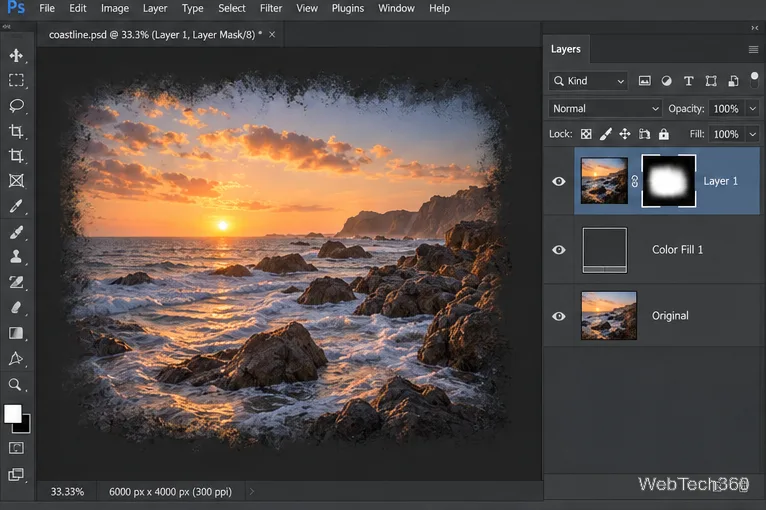Select the Frame tool with X
Image resolution: width=766 pixels, height=510 pixels.
pos(16,181)
